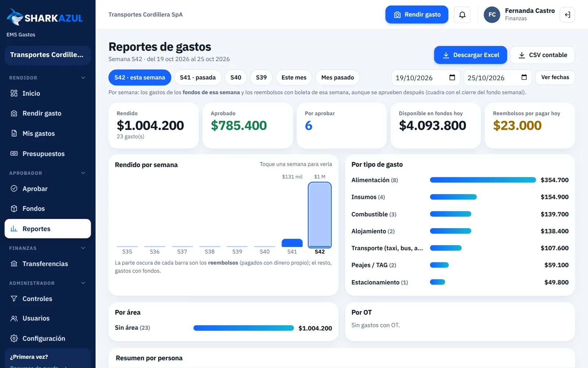The width and height of the screenshot is (588, 368).
Task: Click the Combustible (3) expense row
Action: click(x=460, y=214)
